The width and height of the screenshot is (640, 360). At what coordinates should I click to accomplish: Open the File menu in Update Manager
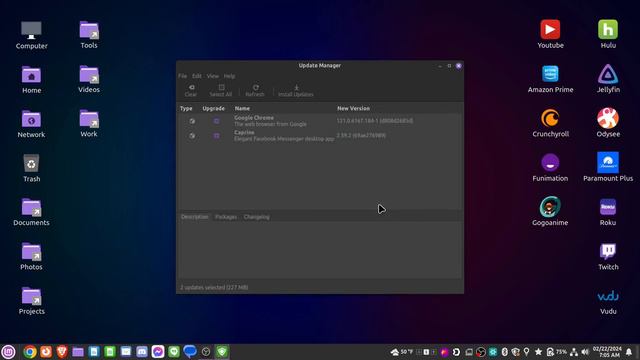[182, 76]
